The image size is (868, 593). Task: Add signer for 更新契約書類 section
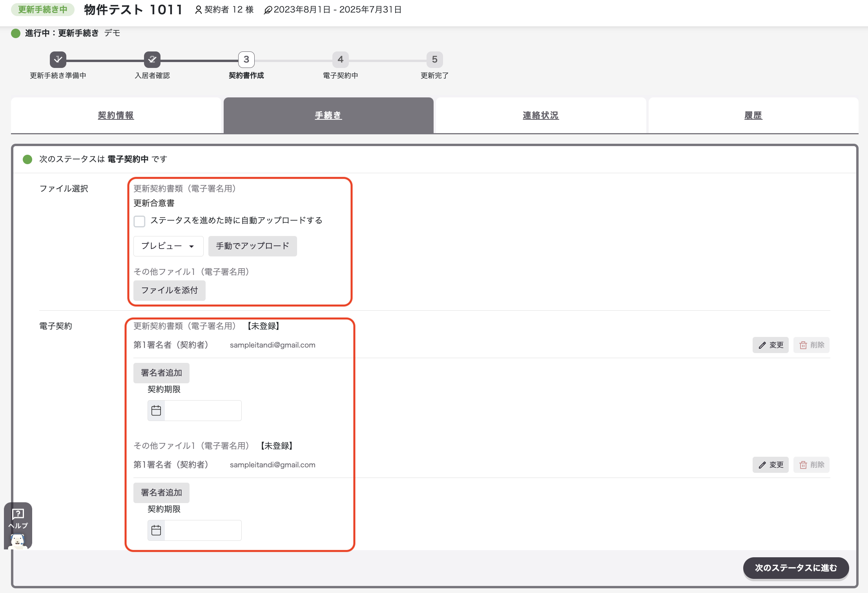[x=161, y=373]
